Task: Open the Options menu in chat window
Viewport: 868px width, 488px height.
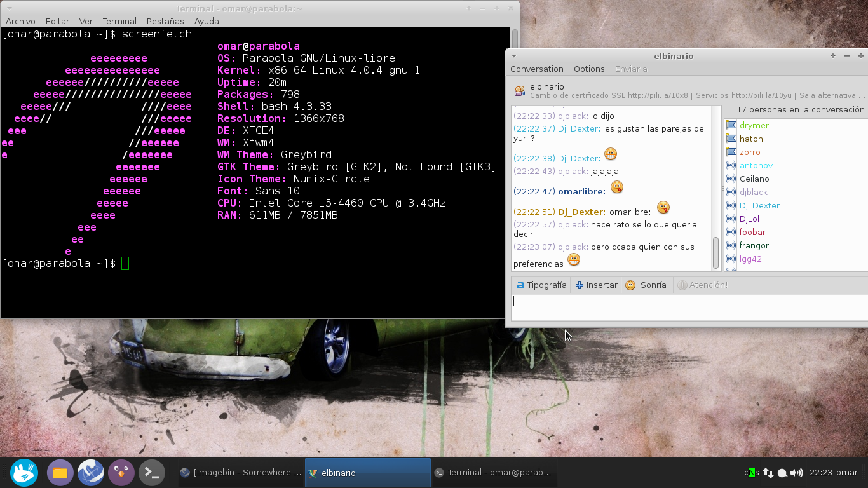Action: click(x=589, y=69)
